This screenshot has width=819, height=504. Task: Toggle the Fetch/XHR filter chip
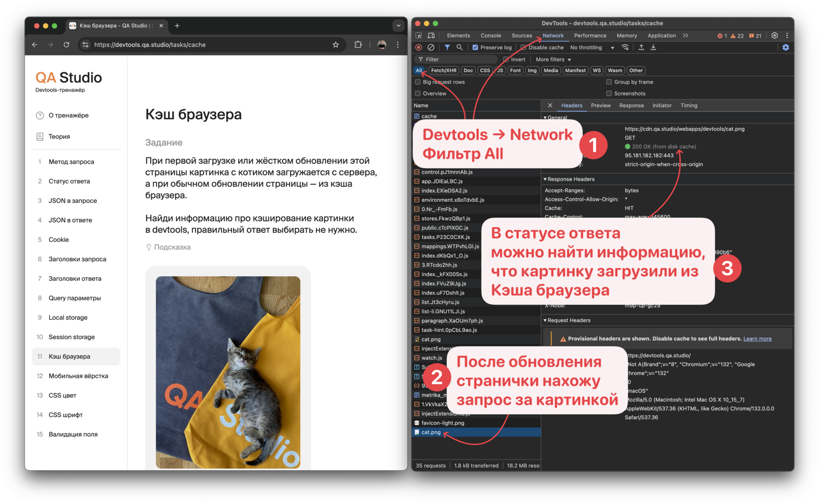[444, 70]
